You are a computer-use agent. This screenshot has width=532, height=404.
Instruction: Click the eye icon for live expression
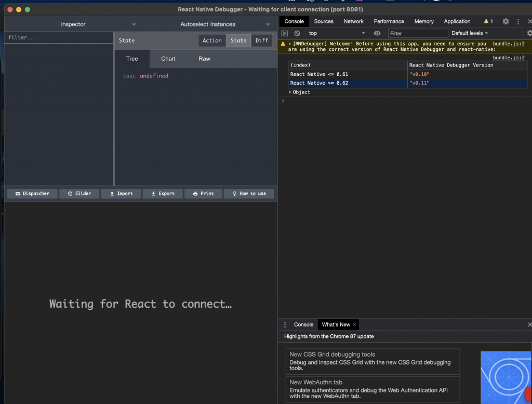point(377,33)
